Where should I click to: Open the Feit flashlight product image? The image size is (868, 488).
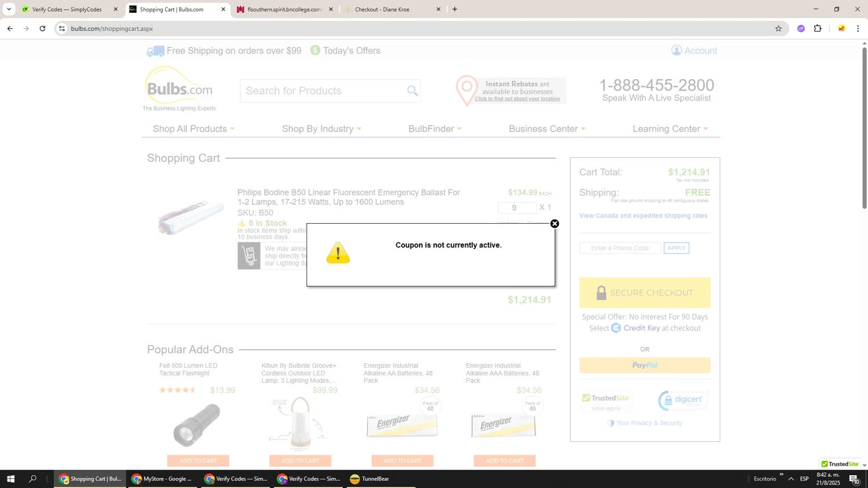tap(197, 425)
